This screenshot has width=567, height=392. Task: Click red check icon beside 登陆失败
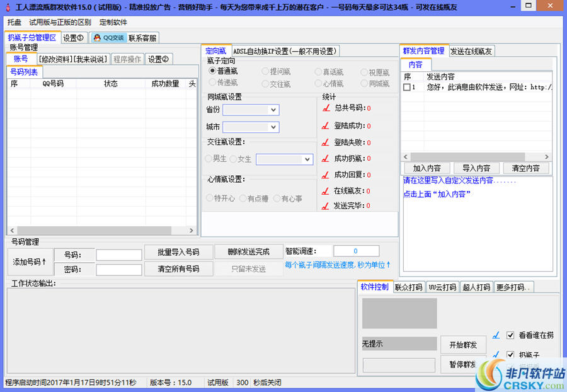326,142
